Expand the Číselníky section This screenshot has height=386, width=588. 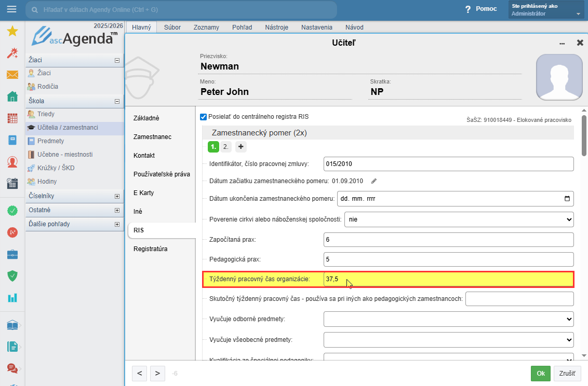(117, 196)
